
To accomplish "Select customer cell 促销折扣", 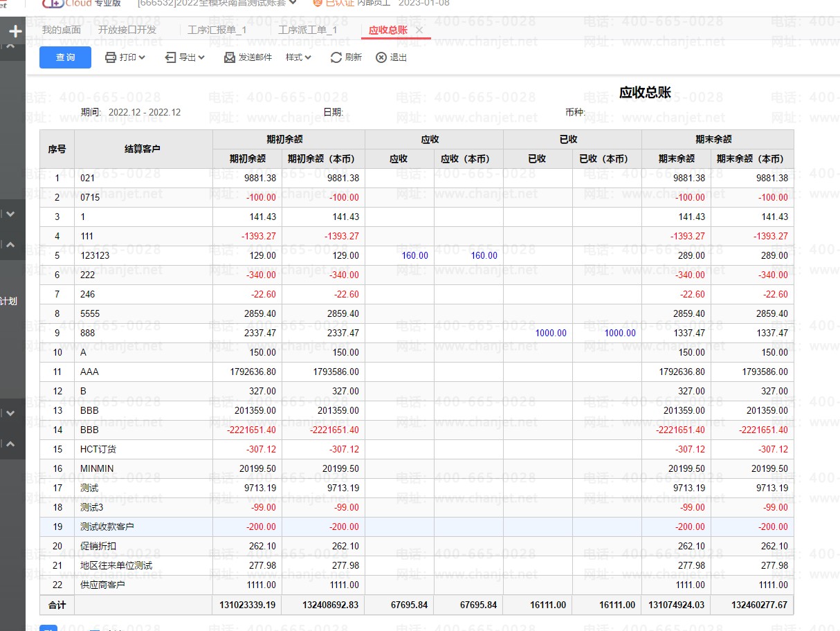I will pyautogui.click(x=143, y=546).
